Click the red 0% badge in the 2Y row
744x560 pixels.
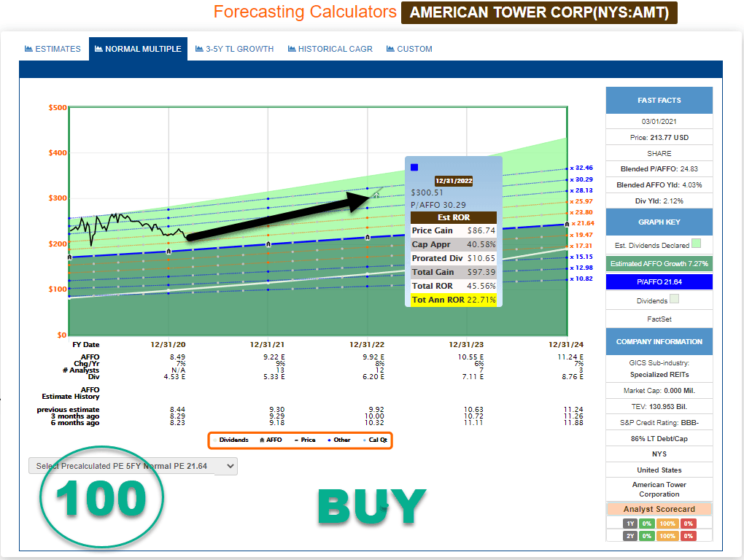tap(689, 536)
